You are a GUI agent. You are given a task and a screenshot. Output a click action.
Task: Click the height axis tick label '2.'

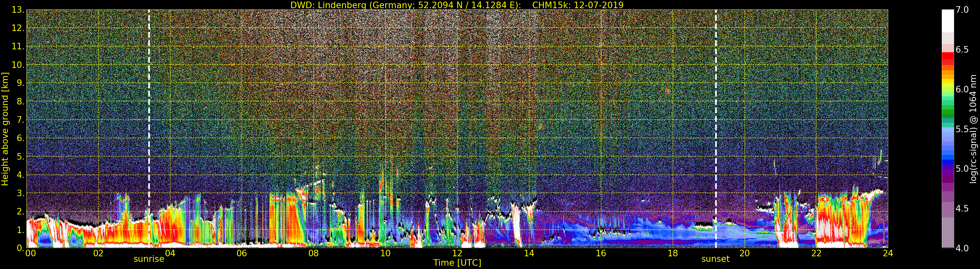21,211
